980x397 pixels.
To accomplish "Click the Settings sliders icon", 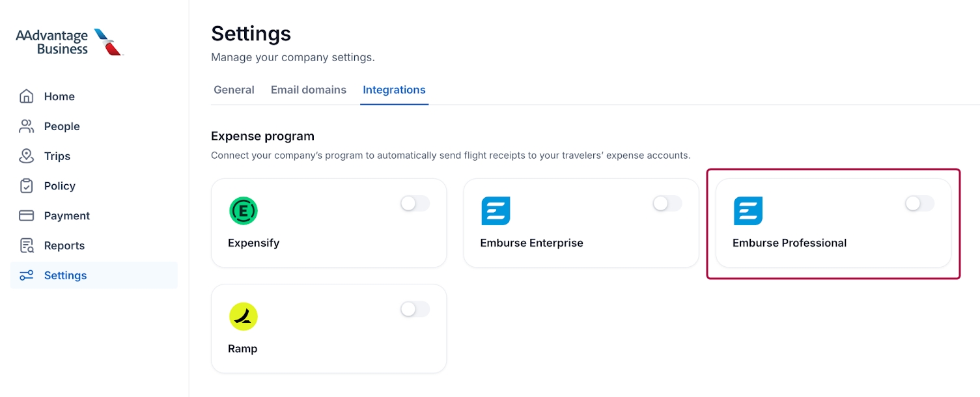I will 26,275.
